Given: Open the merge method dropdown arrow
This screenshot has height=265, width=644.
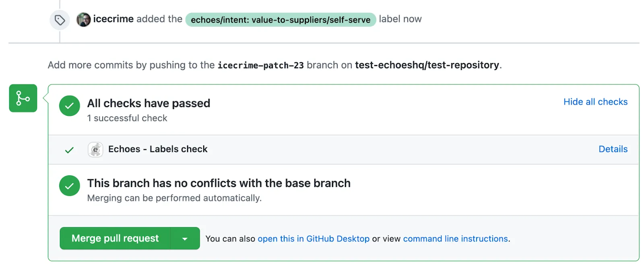Looking at the screenshot, I should click(185, 238).
